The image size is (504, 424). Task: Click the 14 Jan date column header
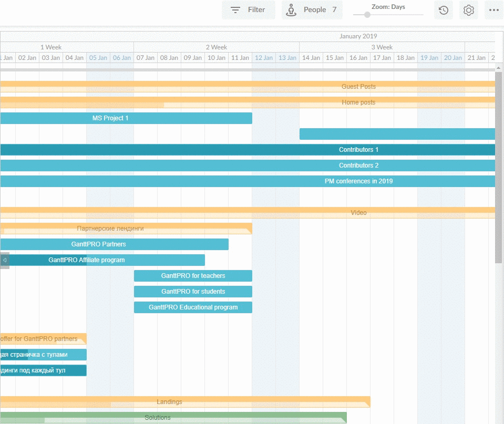(311, 58)
